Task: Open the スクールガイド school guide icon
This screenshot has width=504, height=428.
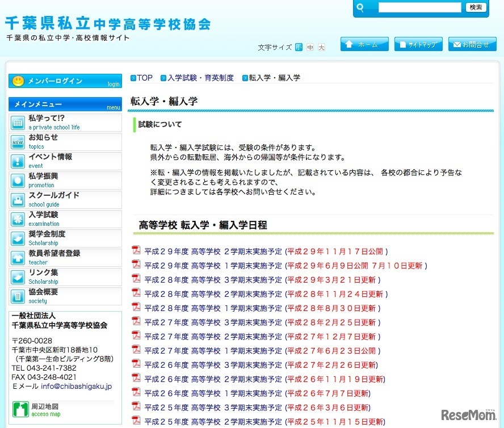Action: click(18, 199)
